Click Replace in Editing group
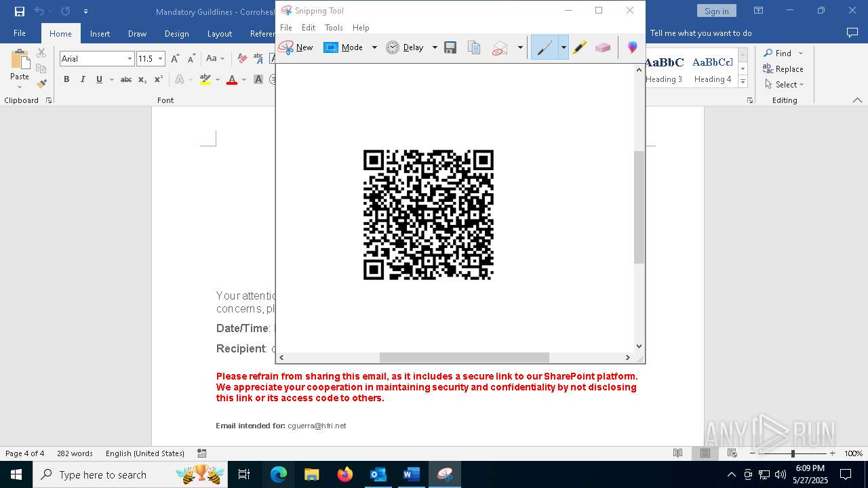 tap(783, 68)
